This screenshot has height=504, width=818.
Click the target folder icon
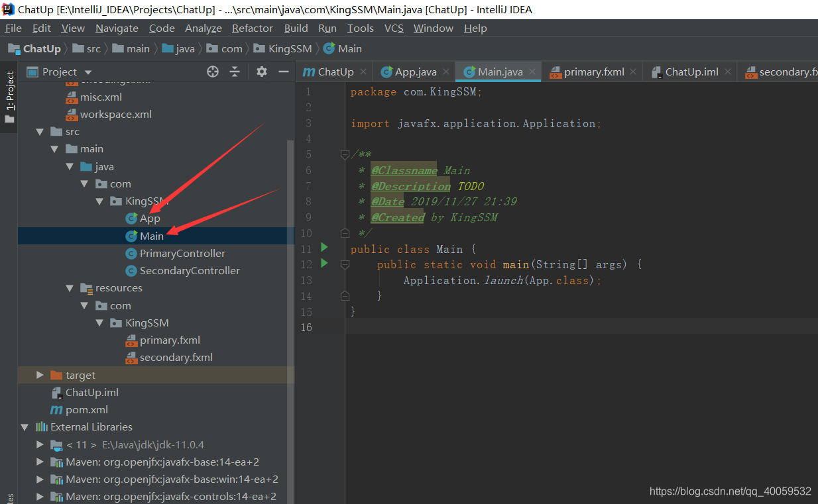click(56, 376)
